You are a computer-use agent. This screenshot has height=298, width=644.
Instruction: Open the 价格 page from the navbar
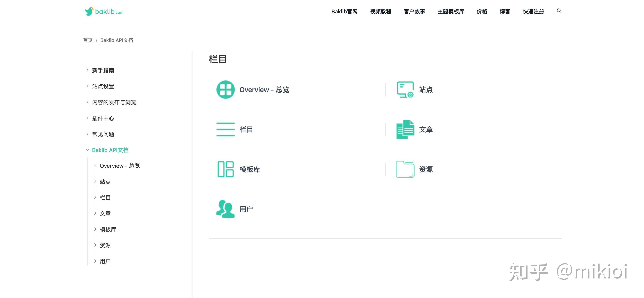coord(482,11)
